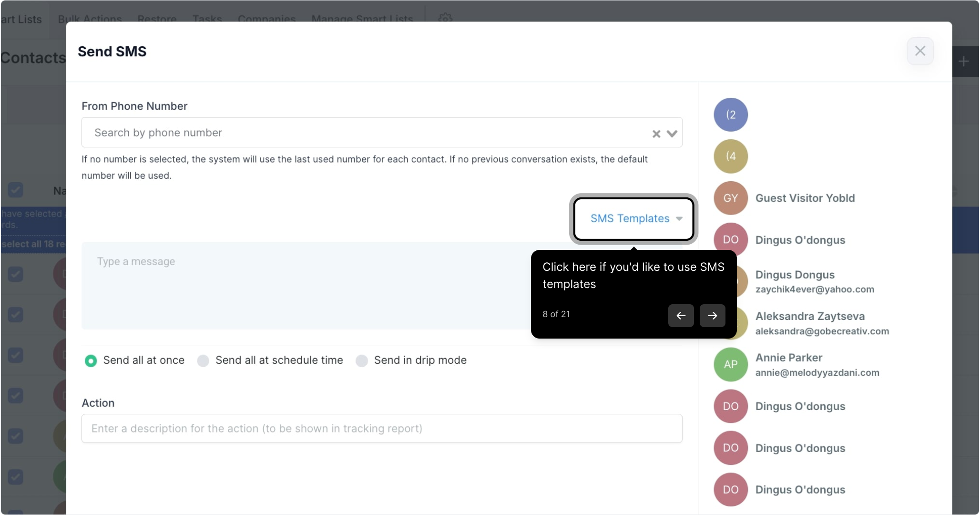Click the olive (4 contact avatar
The width and height of the screenshot is (980, 515).
[730, 156]
